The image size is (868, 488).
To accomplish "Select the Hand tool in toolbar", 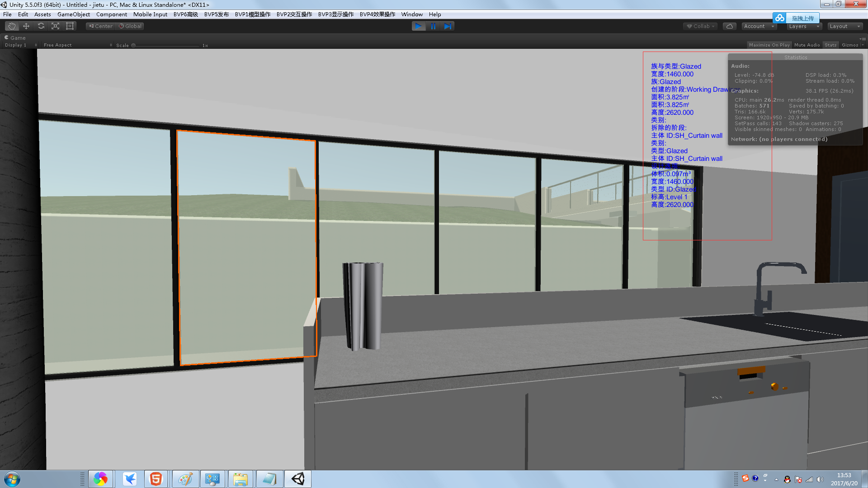I will click(12, 26).
